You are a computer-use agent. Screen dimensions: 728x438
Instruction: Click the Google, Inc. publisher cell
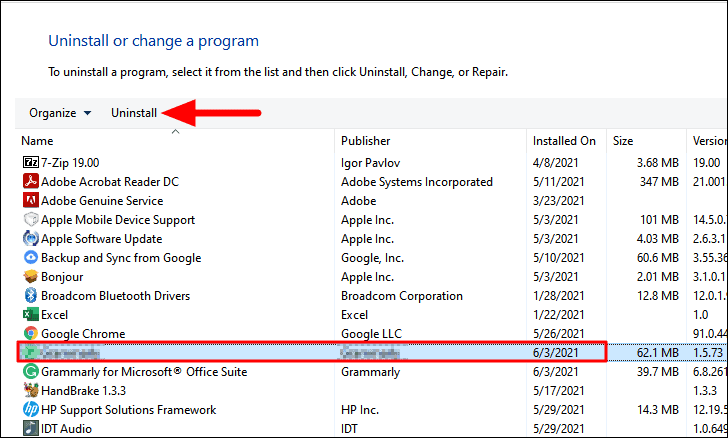point(372,258)
